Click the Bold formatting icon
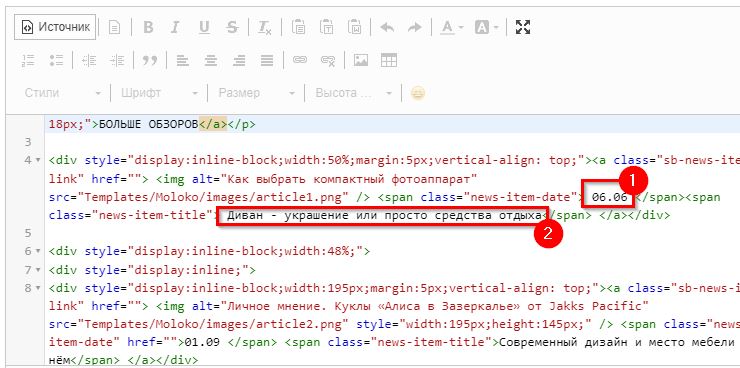The height and width of the screenshot is (368, 740). tap(148, 27)
